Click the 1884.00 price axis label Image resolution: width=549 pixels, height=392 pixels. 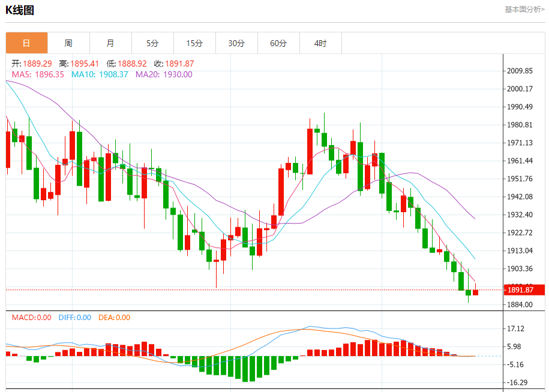point(520,304)
